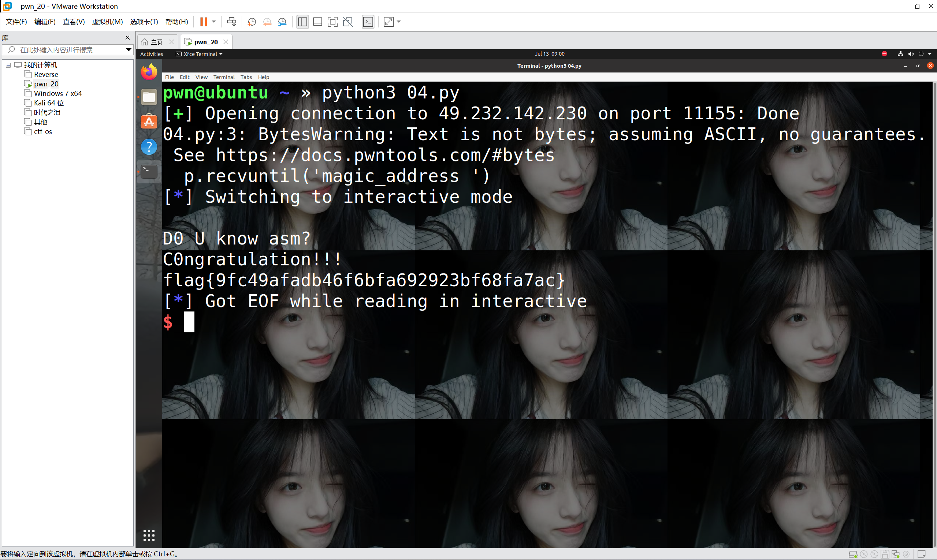
Task: Click the Terminal icon in the dock
Action: pos(149,171)
